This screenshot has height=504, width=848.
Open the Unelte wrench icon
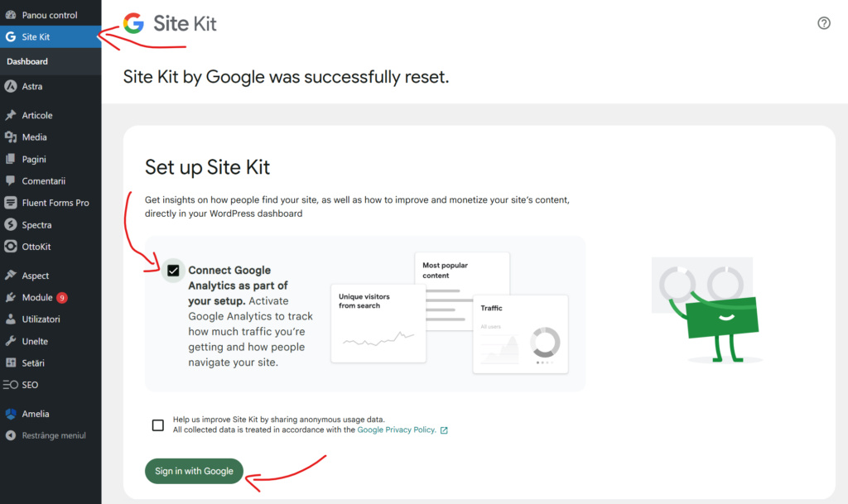pos(10,341)
